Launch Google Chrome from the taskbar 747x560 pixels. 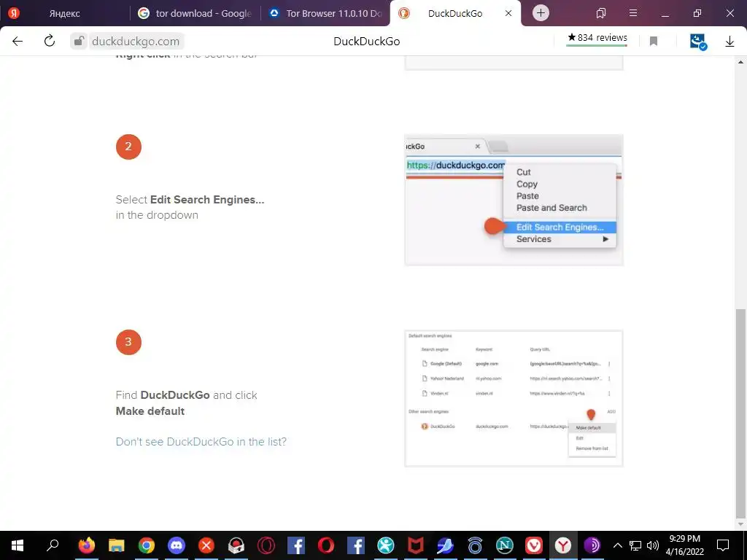click(x=147, y=545)
